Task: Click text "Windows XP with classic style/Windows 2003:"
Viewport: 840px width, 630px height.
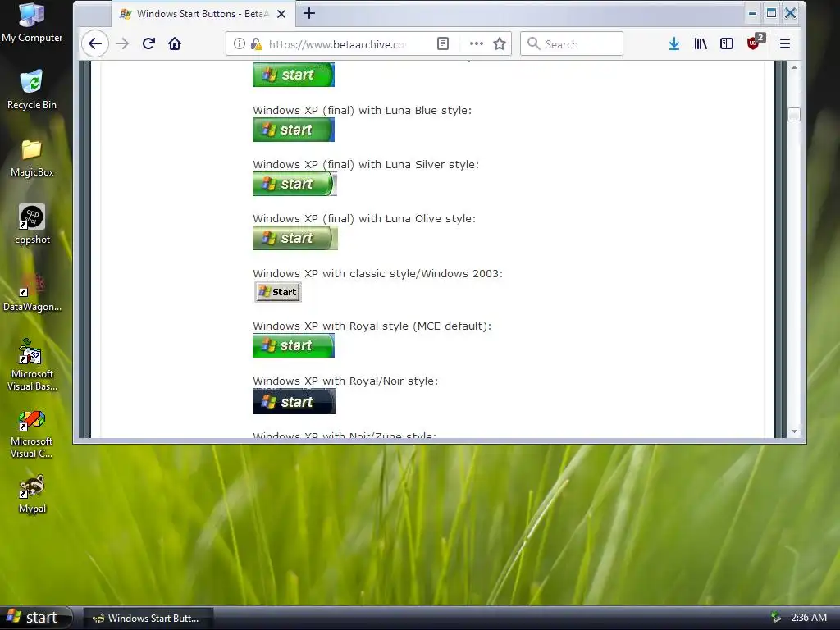Action: (377, 273)
